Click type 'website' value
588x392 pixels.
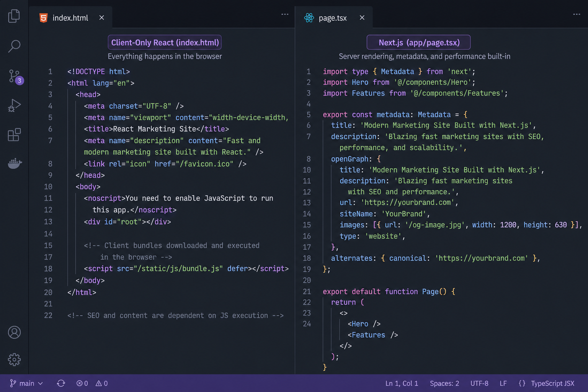pyautogui.click(x=383, y=236)
